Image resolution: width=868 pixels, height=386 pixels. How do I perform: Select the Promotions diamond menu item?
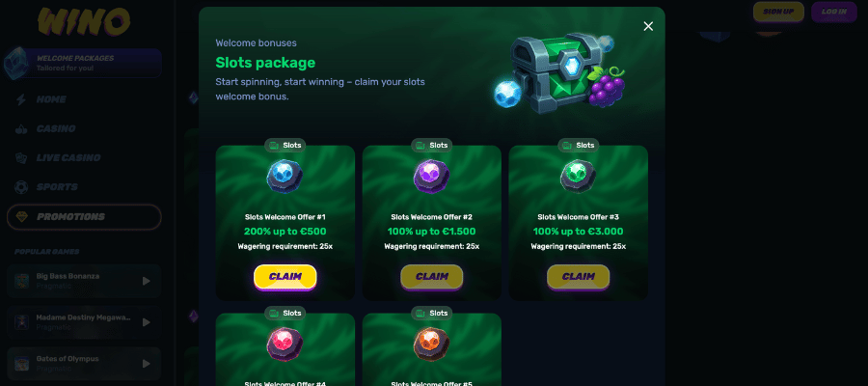coord(84,217)
